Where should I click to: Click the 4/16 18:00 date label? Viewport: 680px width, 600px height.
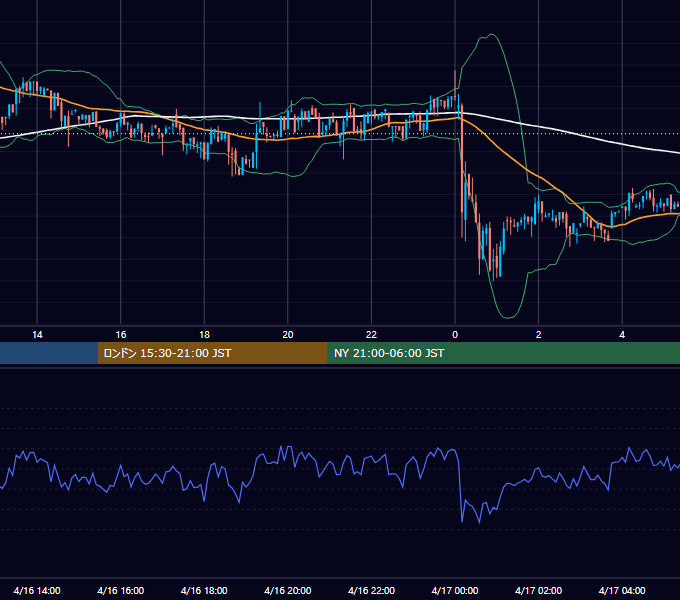pyautogui.click(x=204, y=590)
